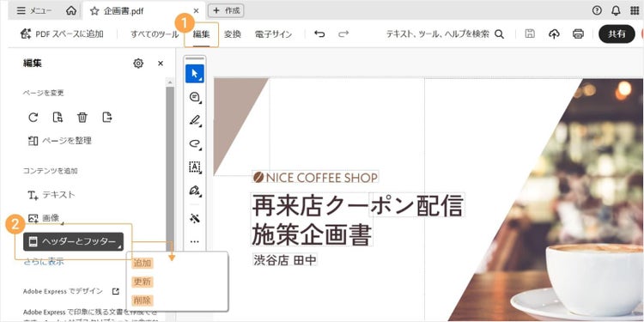Select the 施策企画書 title text
The height and width of the screenshot is (322, 644).
312,235
